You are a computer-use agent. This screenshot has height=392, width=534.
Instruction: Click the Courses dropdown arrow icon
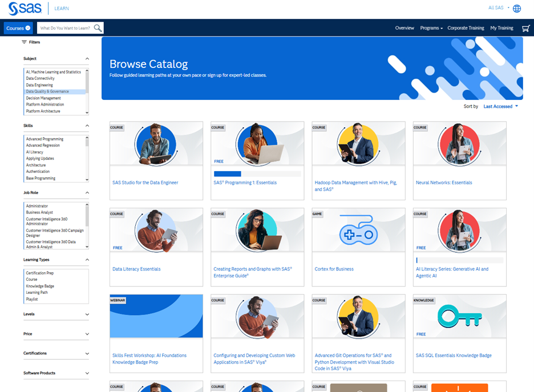(x=28, y=28)
